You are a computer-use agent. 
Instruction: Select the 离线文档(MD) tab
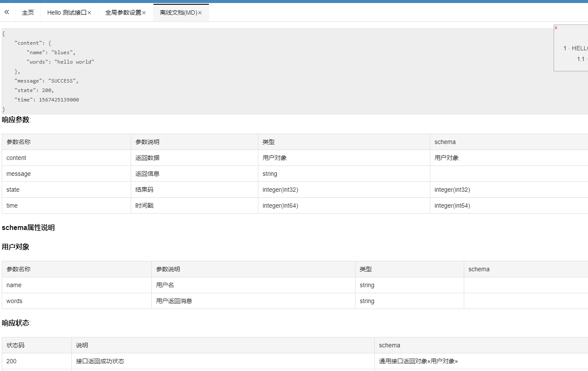[178, 12]
